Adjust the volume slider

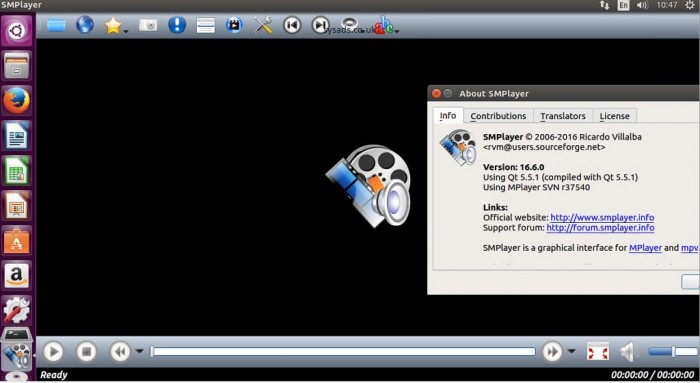point(673,352)
